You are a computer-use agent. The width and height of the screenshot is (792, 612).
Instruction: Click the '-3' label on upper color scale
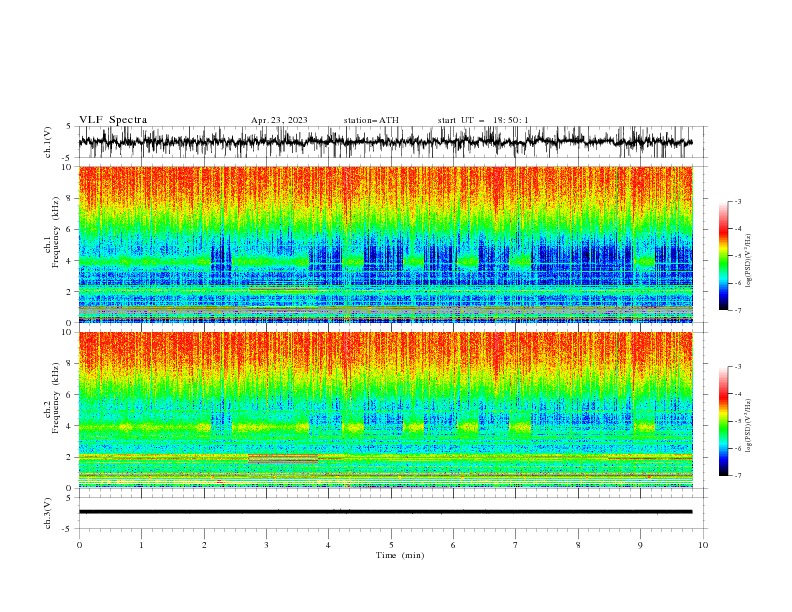click(737, 201)
